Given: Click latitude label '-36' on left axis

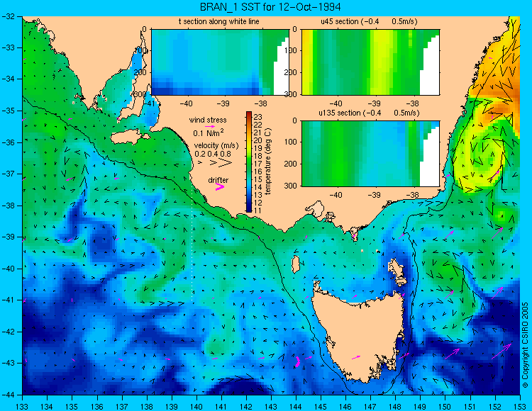Looking at the screenshot, I should (x=8, y=142).
